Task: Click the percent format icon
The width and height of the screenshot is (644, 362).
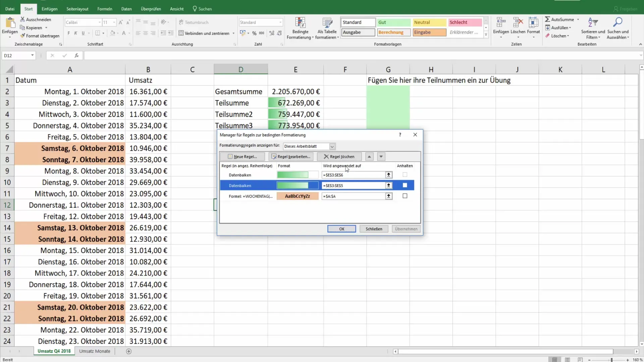Action: 254,33
